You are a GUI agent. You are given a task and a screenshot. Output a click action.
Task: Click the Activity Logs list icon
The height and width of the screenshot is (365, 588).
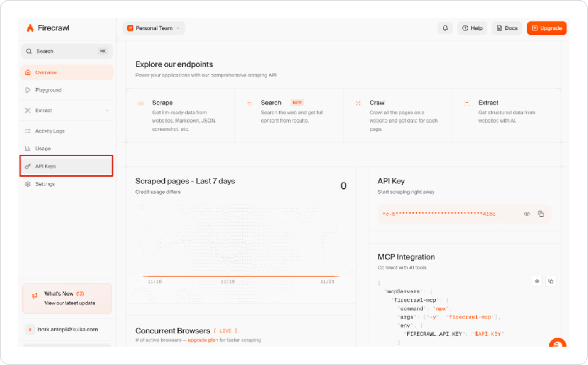pos(28,131)
